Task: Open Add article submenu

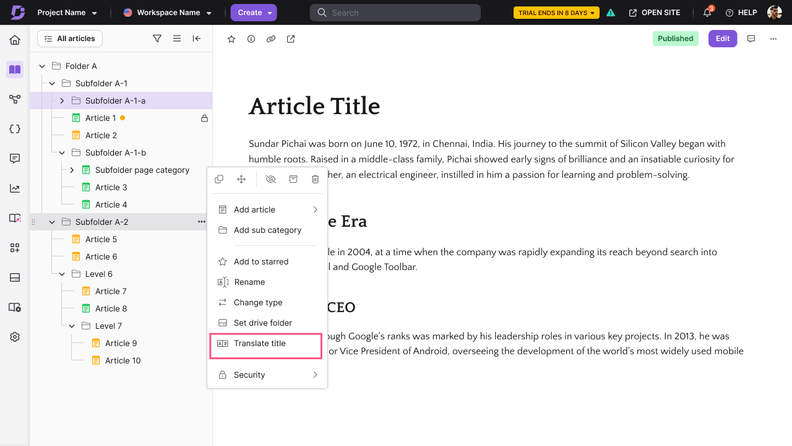Action: (x=267, y=210)
